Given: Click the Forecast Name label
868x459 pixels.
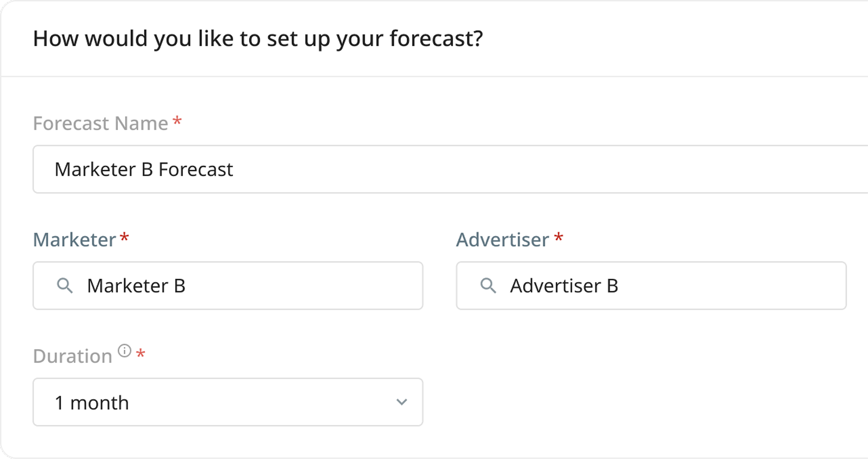Looking at the screenshot, I should click(x=100, y=123).
